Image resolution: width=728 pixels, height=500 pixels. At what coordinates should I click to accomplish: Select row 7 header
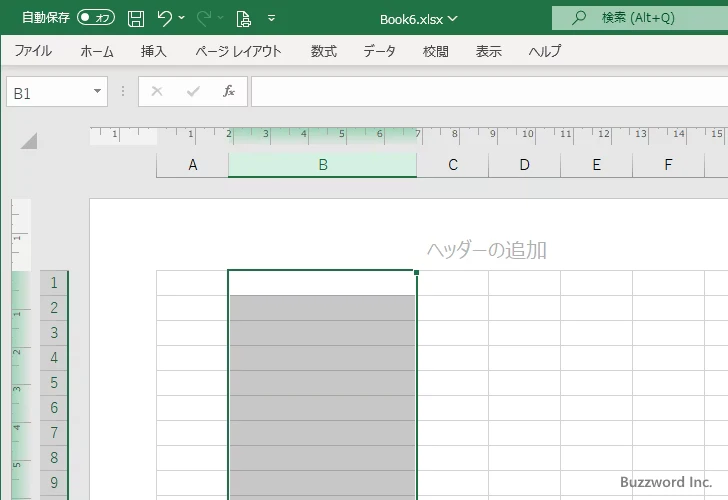(x=54, y=433)
